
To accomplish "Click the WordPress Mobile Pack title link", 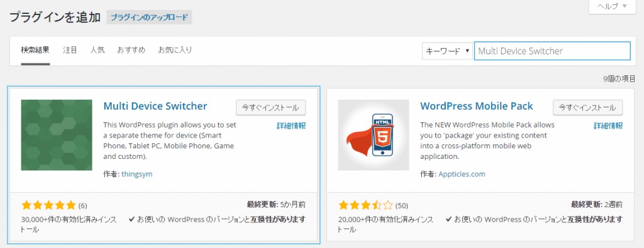I will tap(477, 106).
